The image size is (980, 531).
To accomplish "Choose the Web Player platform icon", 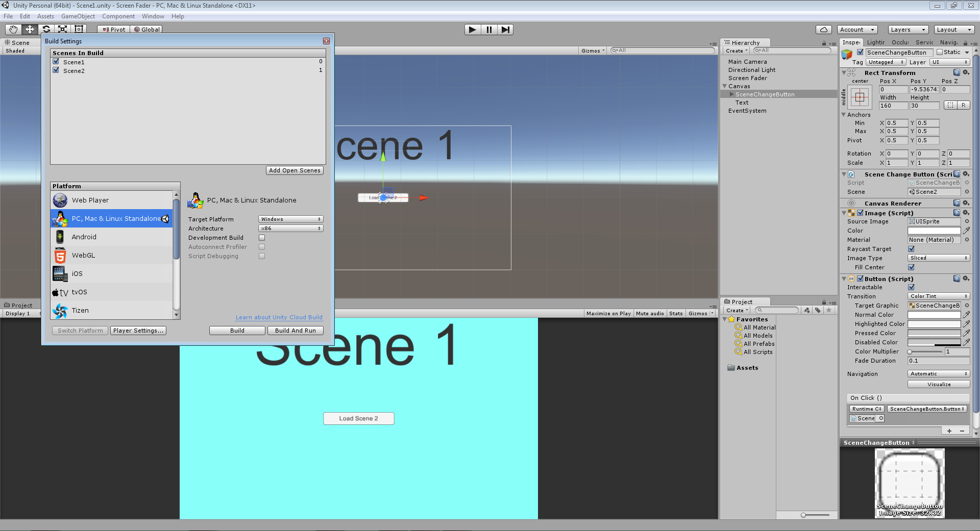I will point(60,200).
